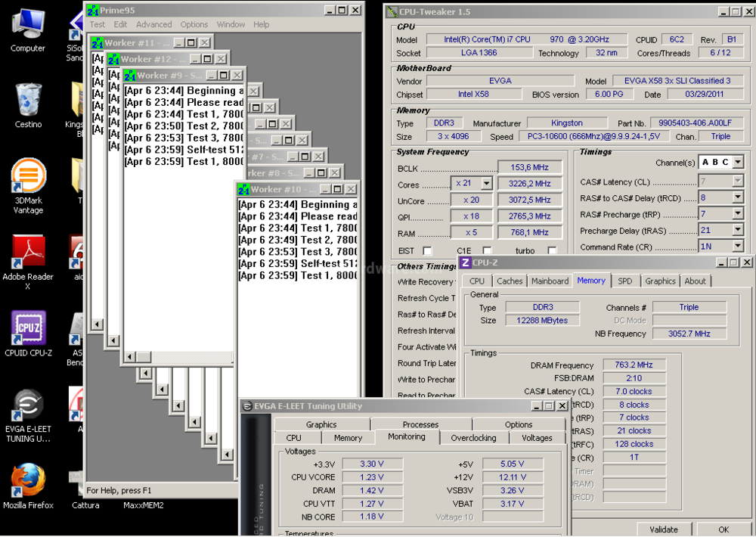Viewport: 756px width, 537px height.
Task: Click the Size value 12288 MBytes in CPU-Z
Action: pos(542,321)
